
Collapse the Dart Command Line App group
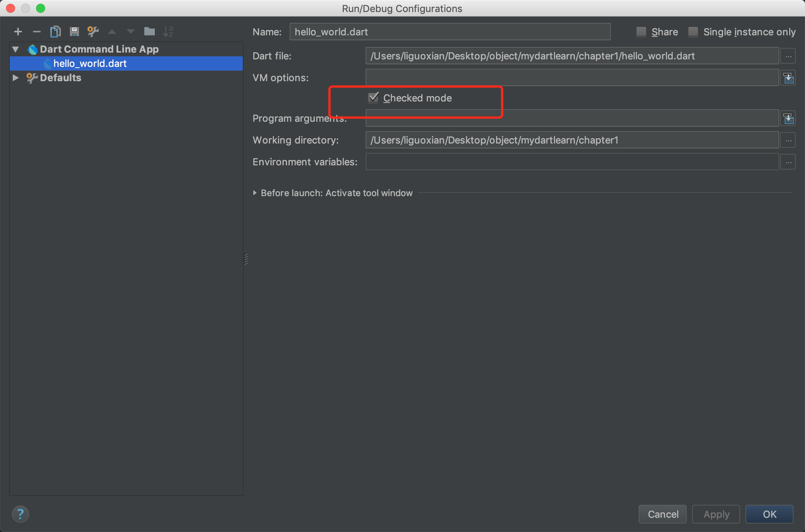tap(15, 49)
